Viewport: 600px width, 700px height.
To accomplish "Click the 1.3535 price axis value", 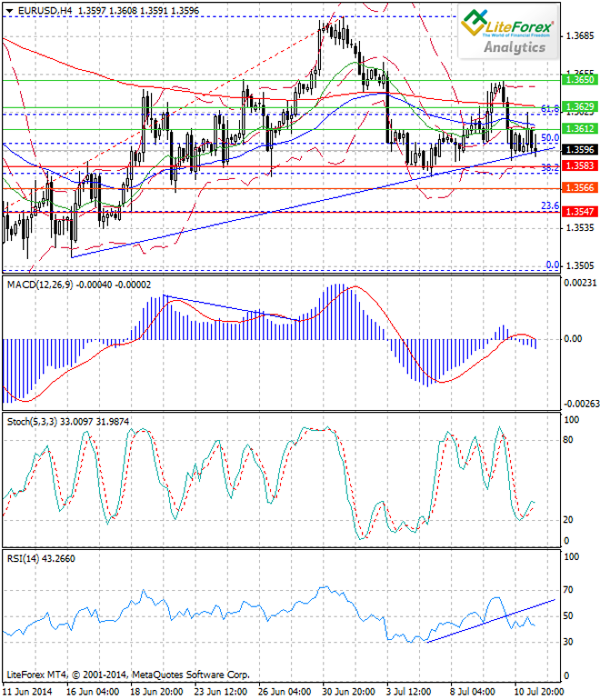I will pyautogui.click(x=580, y=227).
